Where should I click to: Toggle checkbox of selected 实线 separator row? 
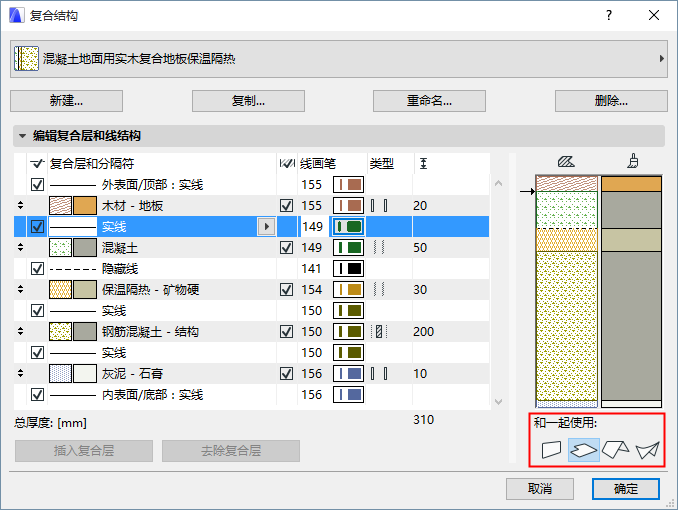38,227
